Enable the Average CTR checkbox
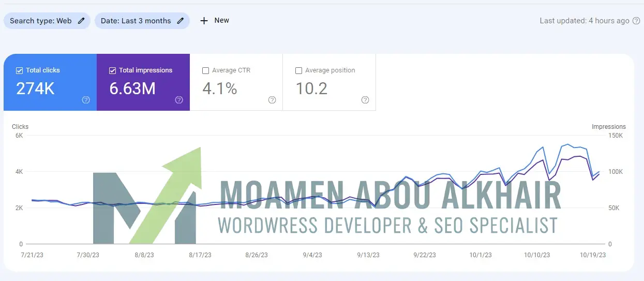The height and width of the screenshot is (281, 644). [205, 70]
